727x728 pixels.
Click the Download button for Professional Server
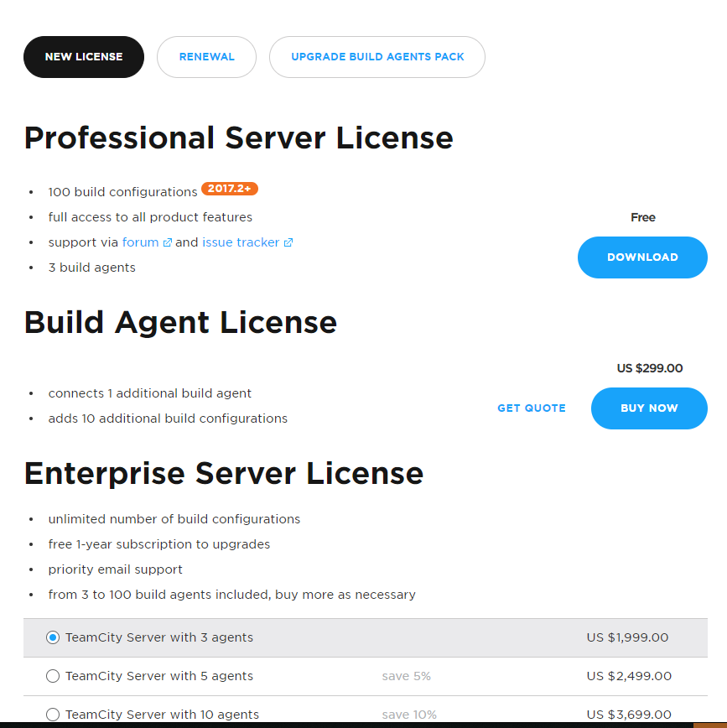[642, 257]
